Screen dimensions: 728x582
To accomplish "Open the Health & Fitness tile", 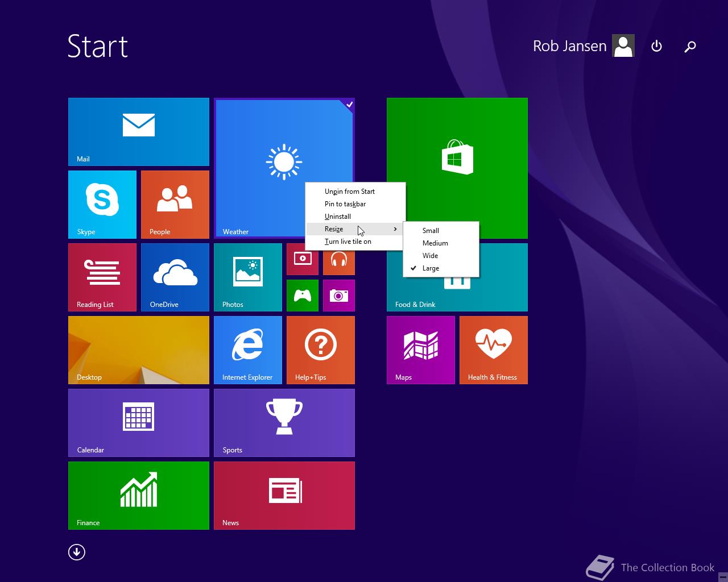I will (494, 350).
